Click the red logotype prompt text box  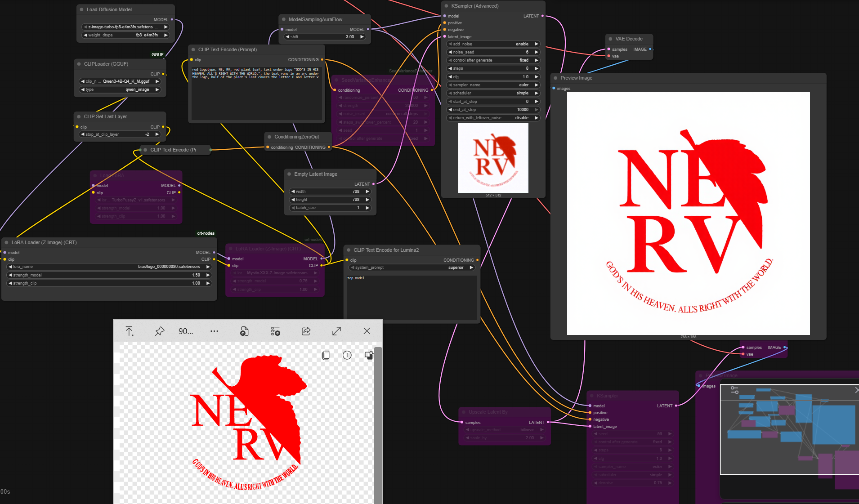pos(256,93)
